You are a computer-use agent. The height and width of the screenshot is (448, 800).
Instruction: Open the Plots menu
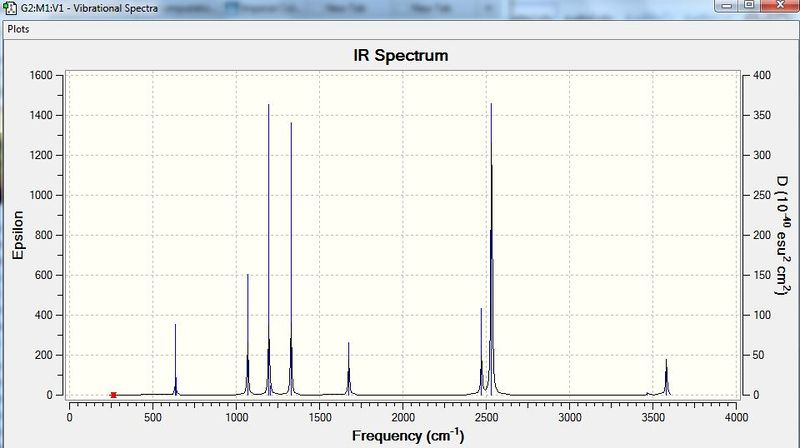coord(18,29)
